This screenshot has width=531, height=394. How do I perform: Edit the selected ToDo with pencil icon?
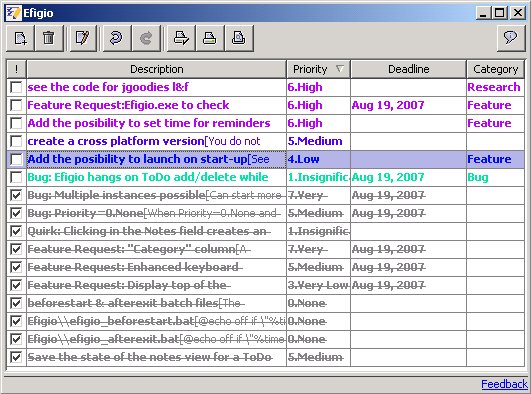[83, 38]
